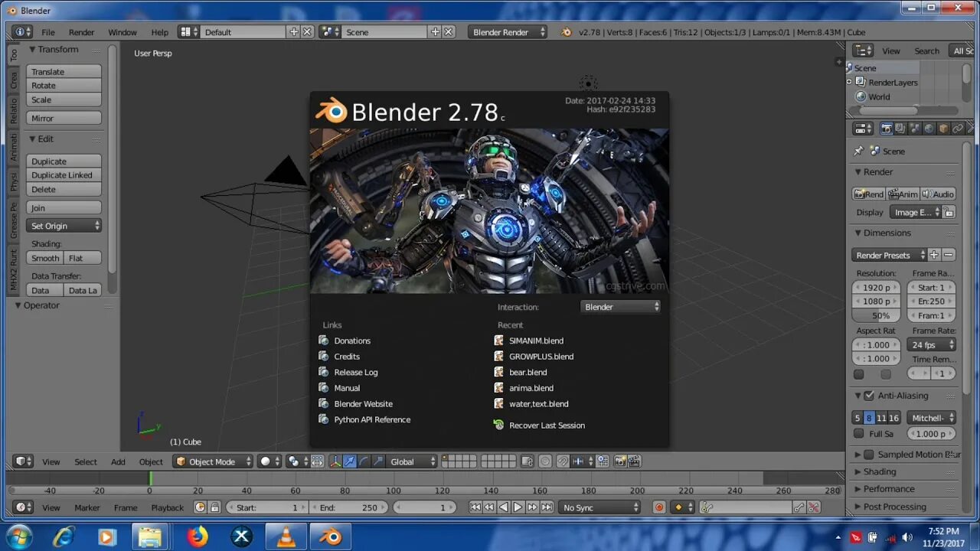Enable Sampled Motion Blur checkbox
980x551 pixels.
[869, 455]
